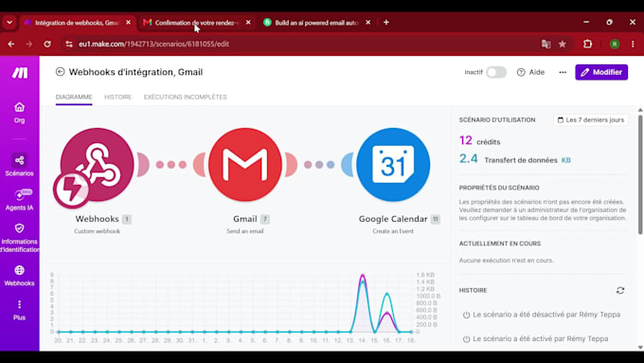Click the Gmail module label
Screen dimensions: 644x363
(x=245, y=219)
